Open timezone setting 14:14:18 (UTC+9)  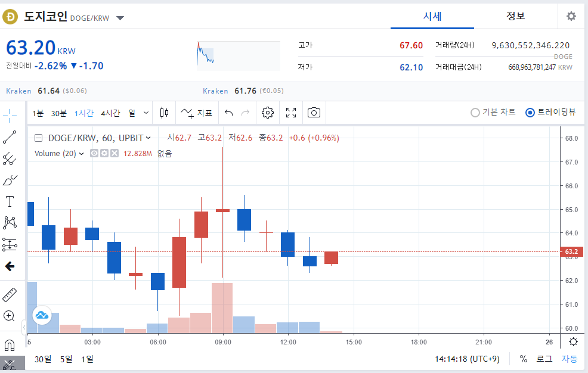pyautogui.click(x=468, y=359)
